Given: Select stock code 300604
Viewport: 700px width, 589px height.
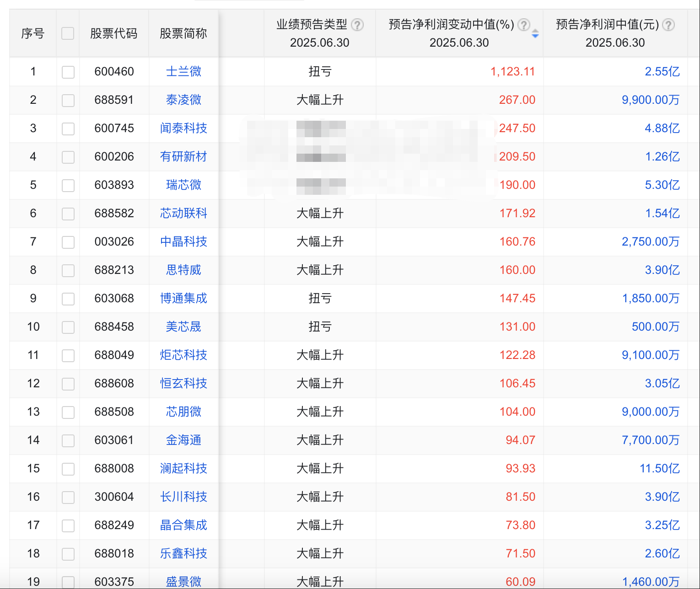Looking at the screenshot, I should pos(114,497).
